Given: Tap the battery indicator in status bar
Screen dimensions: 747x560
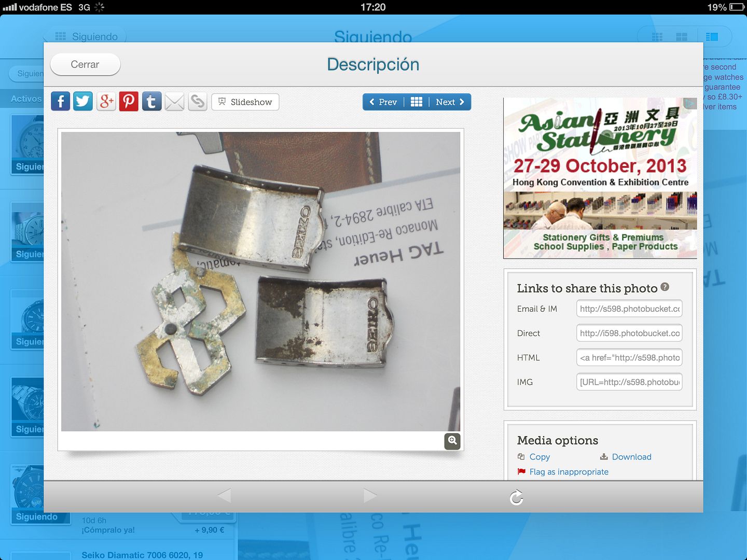Looking at the screenshot, I should (736, 7).
